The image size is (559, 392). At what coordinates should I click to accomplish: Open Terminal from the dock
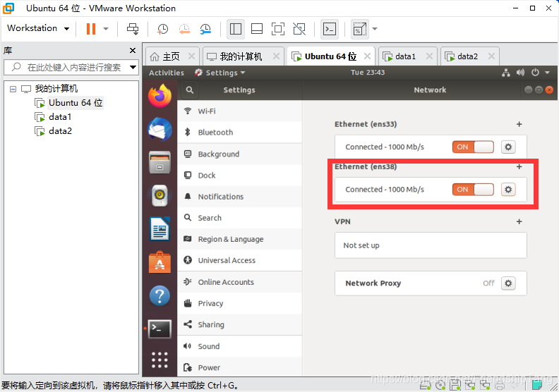(x=160, y=329)
